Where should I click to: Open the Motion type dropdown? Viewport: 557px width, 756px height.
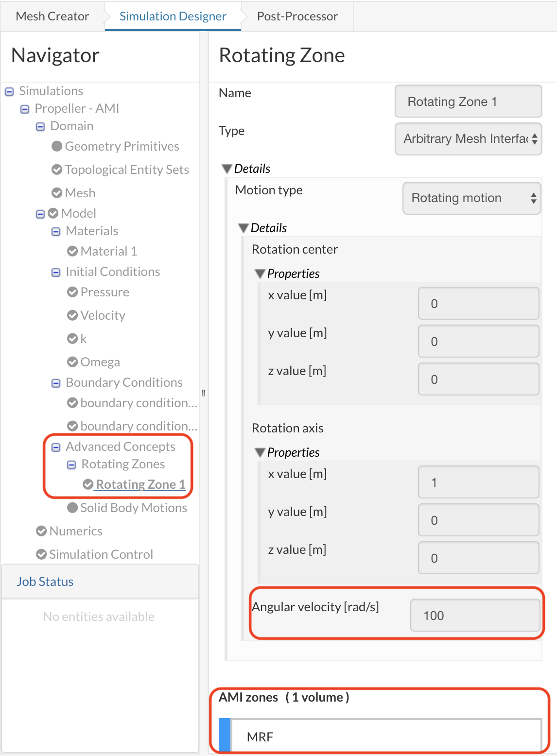471,198
